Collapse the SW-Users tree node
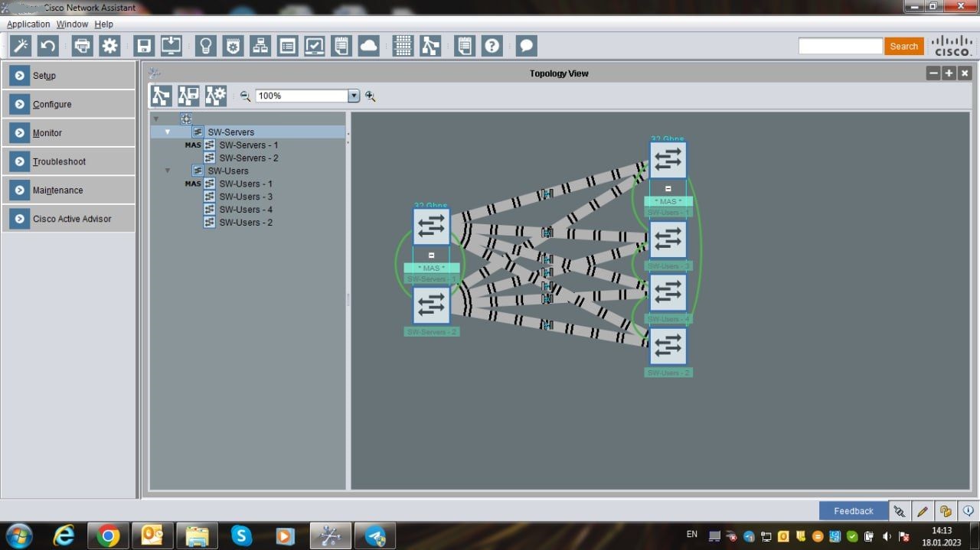This screenshot has width=980, height=550. (x=168, y=171)
